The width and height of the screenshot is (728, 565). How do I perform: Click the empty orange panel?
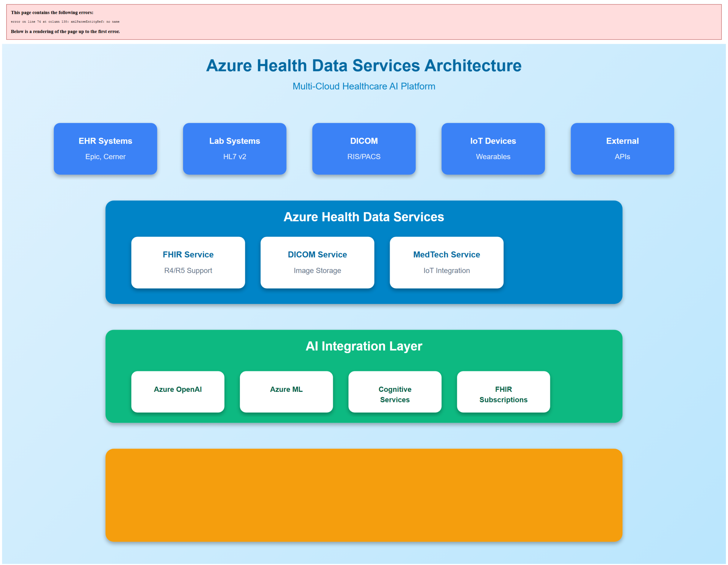coord(364,495)
